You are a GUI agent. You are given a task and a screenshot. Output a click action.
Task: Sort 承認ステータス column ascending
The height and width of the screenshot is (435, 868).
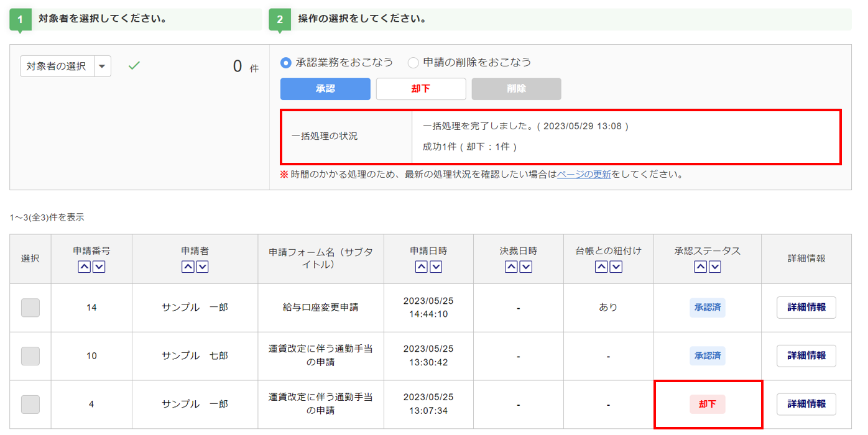click(x=700, y=267)
